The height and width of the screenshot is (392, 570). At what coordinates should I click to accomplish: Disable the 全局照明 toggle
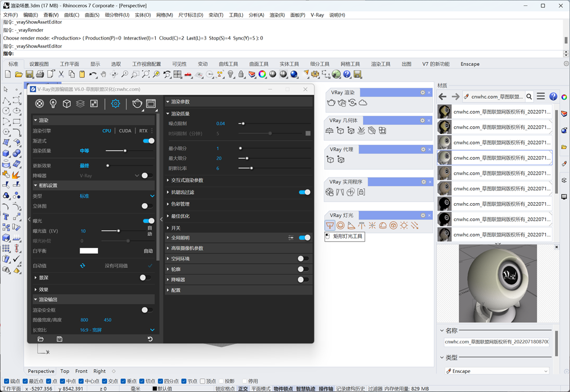(305, 237)
